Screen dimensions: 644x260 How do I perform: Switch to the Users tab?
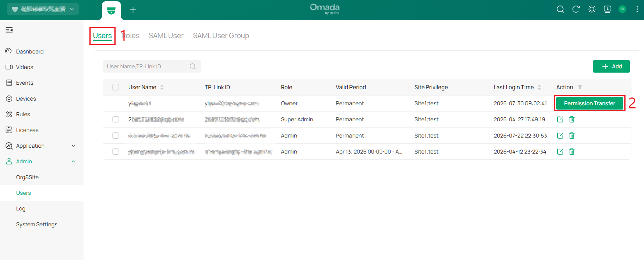pos(102,36)
